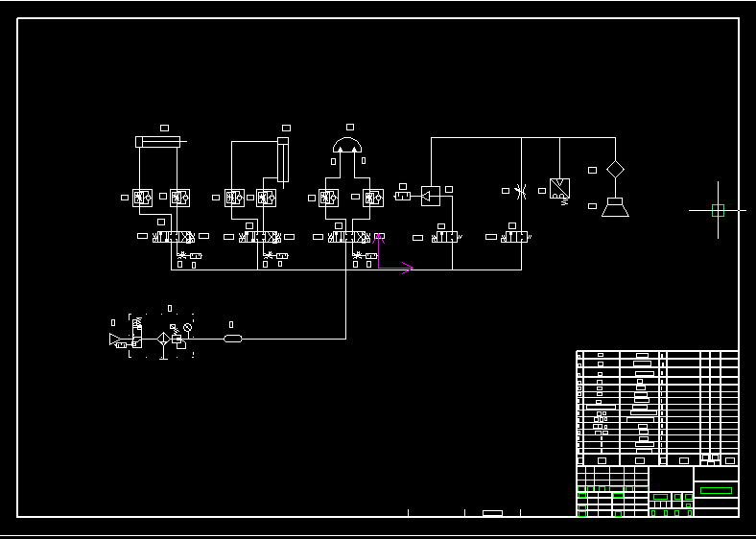Select the directional valve beneath the rotary actuator
756x539 pixels.
pyautogui.click(x=349, y=237)
